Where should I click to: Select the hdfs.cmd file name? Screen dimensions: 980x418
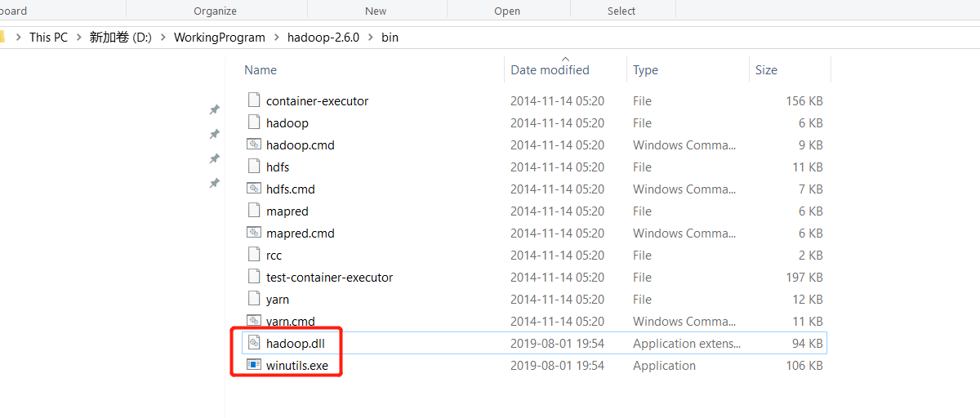tap(291, 189)
